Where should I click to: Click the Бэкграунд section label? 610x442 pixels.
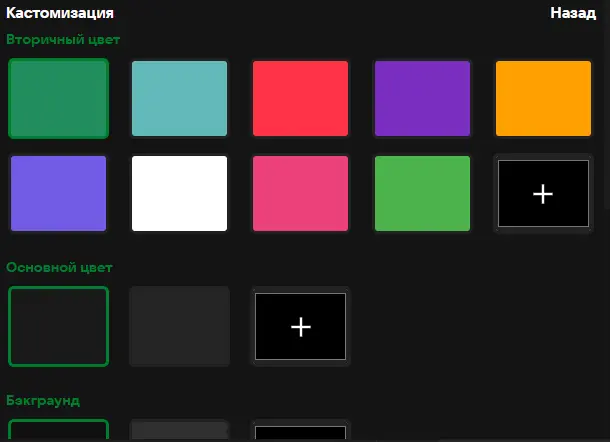coord(43,401)
